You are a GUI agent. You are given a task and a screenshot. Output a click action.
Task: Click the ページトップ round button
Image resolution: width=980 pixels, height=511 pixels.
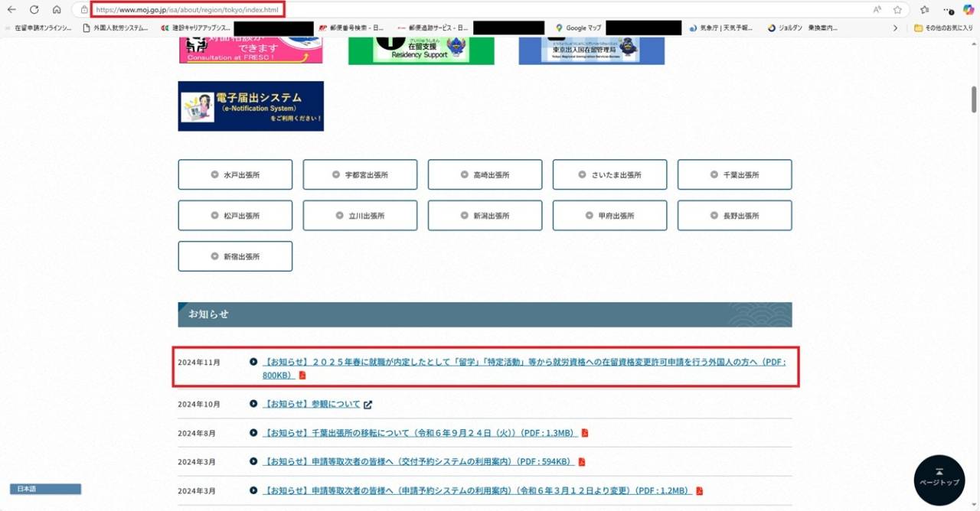[x=939, y=480]
